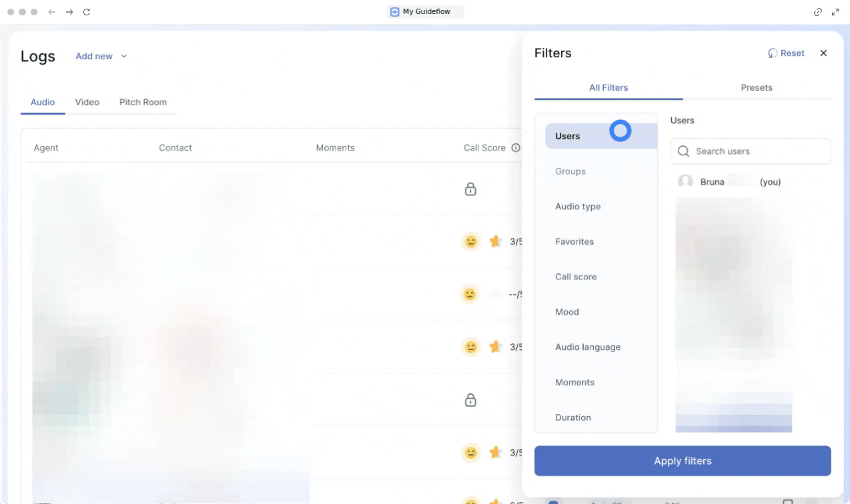Click the browser back arrow

[x=52, y=12]
